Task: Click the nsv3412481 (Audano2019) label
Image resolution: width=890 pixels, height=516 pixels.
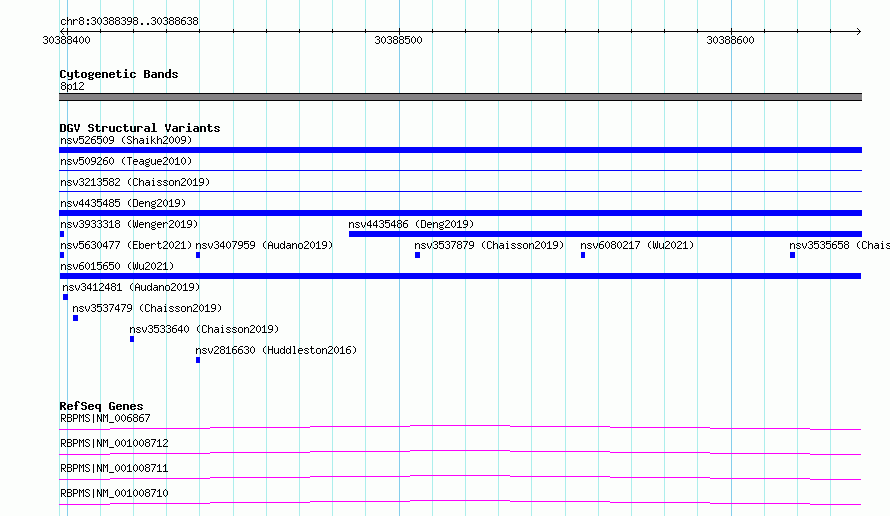Action: coord(131,287)
